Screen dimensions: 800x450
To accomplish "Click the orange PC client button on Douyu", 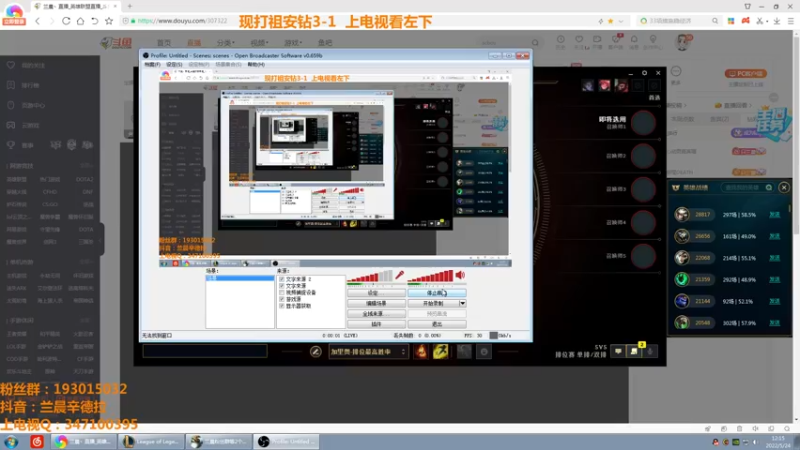I will (x=746, y=73).
